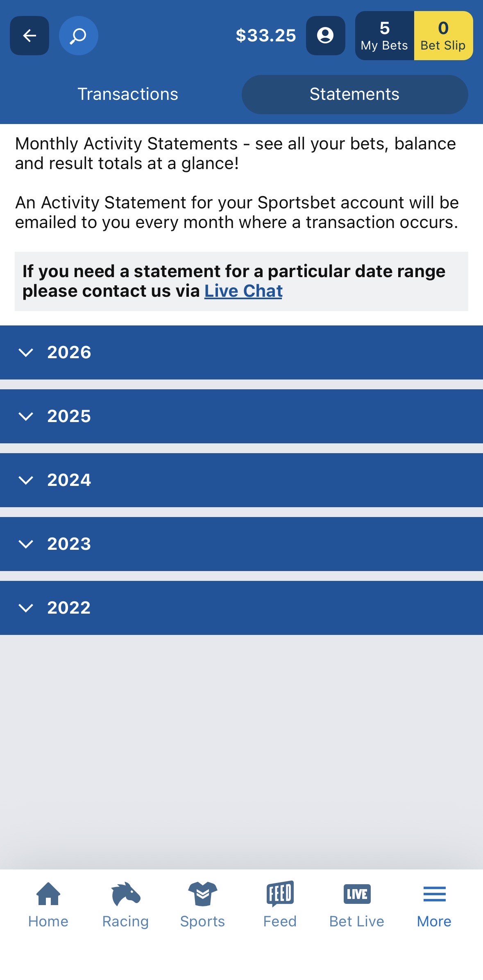This screenshot has width=483, height=980.
Task: Expand the 2023 statements section
Action: pyautogui.click(x=241, y=544)
